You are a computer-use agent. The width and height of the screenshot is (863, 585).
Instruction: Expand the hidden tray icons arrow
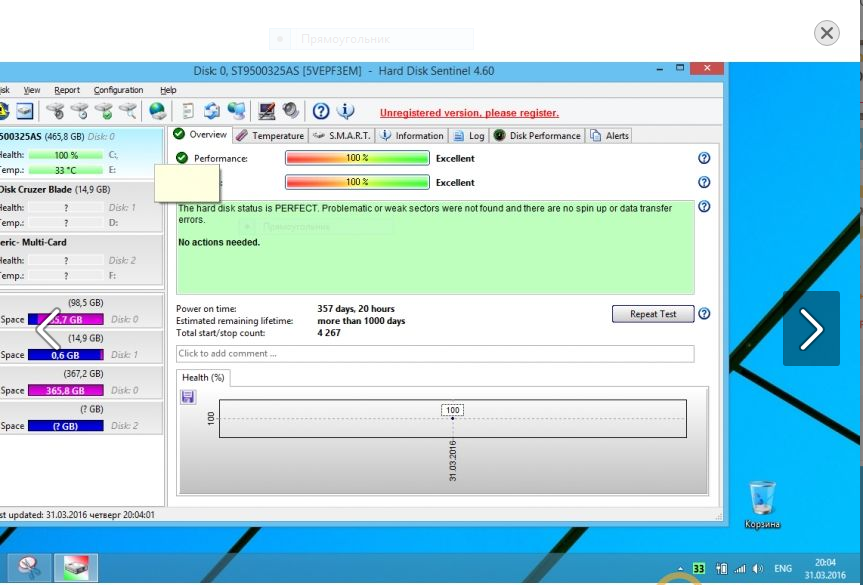[680, 569]
